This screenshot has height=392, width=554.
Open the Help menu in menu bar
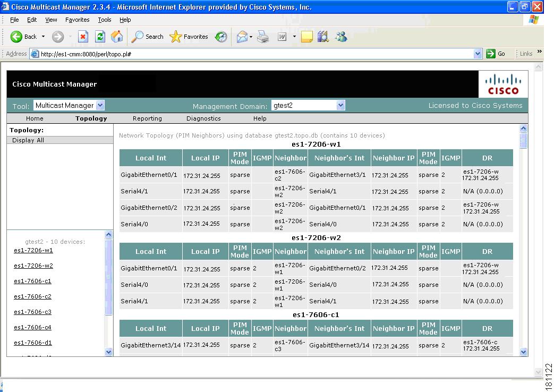[125, 20]
